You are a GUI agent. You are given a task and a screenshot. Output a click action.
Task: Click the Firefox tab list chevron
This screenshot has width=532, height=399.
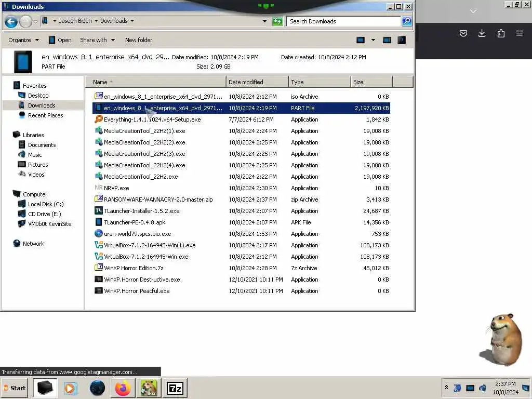(x=473, y=11)
